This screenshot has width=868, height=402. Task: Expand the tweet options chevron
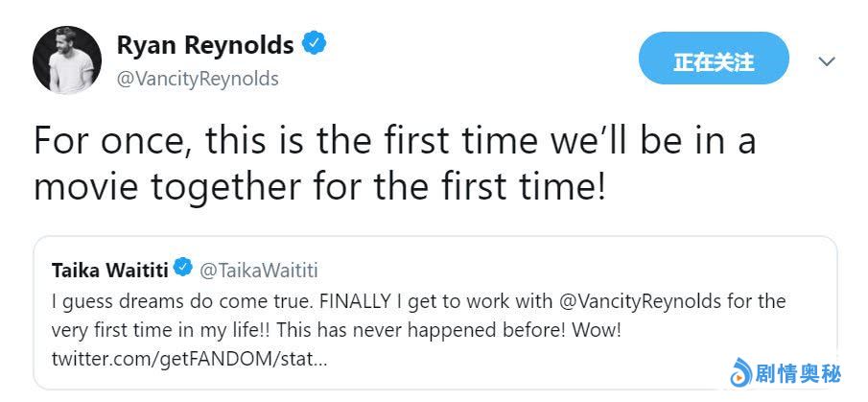(x=827, y=61)
